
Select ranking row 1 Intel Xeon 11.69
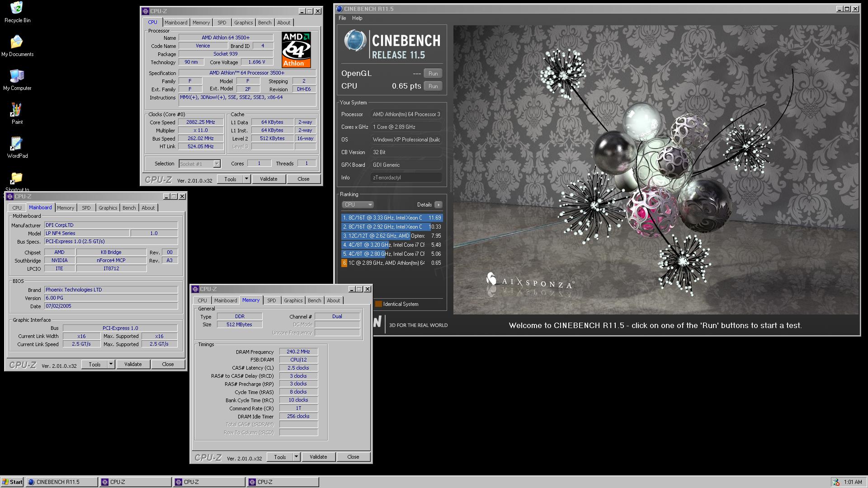click(x=392, y=218)
